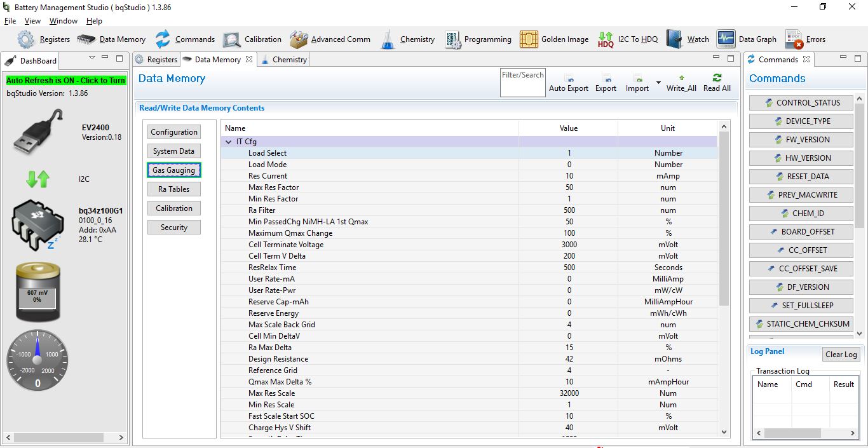Viewport: 868px width, 448px height.
Task: Send the CHEM_ID command
Action: click(x=801, y=213)
